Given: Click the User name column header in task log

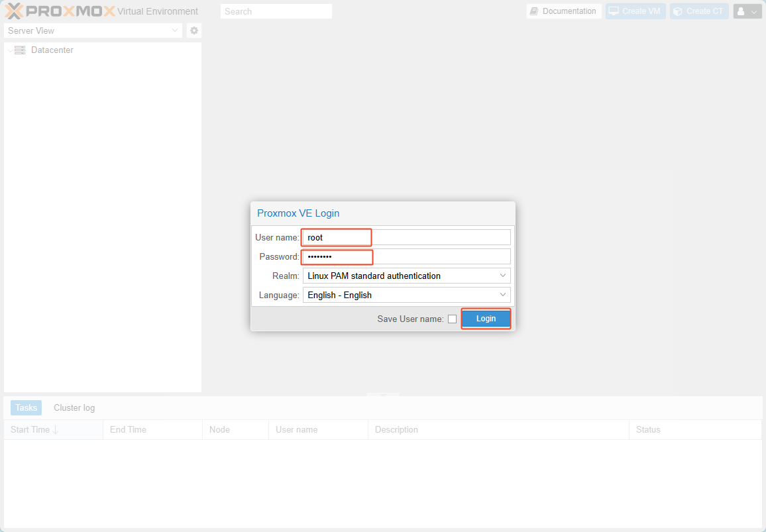Looking at the screenshot, I should pyautogui.click(x=318, y=430).
